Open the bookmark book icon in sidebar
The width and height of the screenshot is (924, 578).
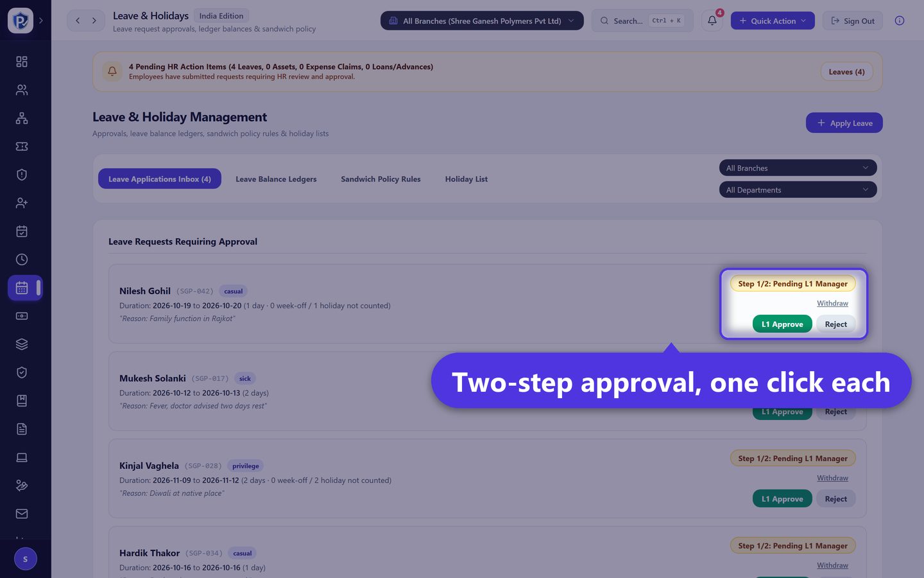tap(22, 401)
